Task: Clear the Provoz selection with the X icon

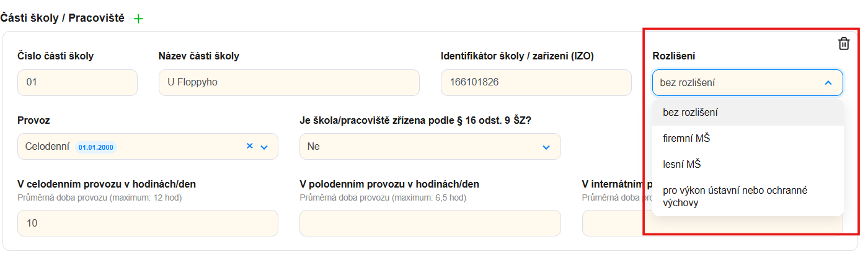Action: pos(250,146)
